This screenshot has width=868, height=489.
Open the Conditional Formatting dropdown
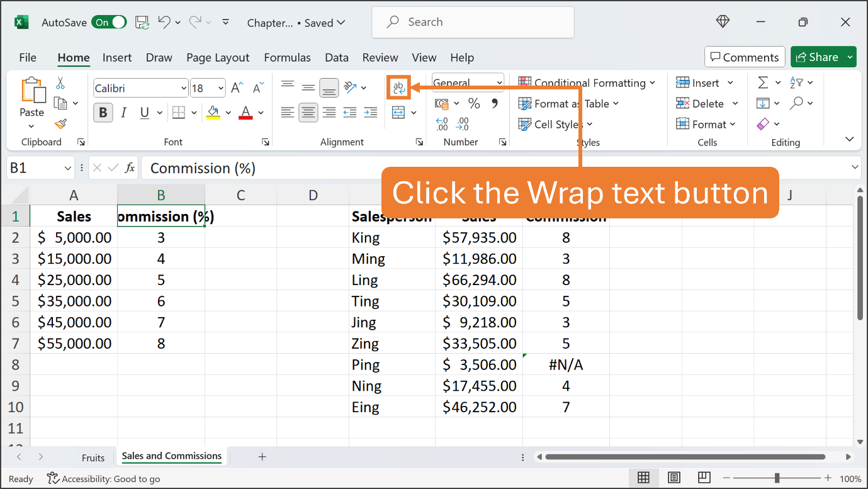pos(587,82)
